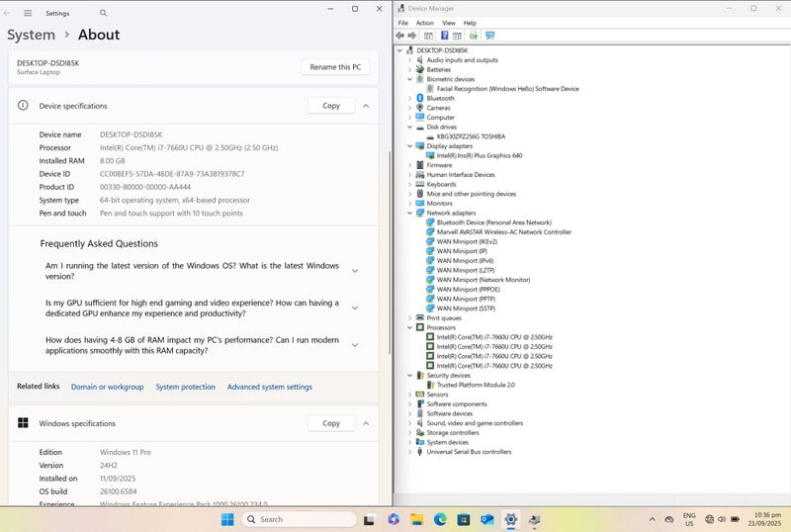This screenshot has height=532, width=791.
Task: Collapse the Network adapters tree node
Action: click(x=410, y=213)
